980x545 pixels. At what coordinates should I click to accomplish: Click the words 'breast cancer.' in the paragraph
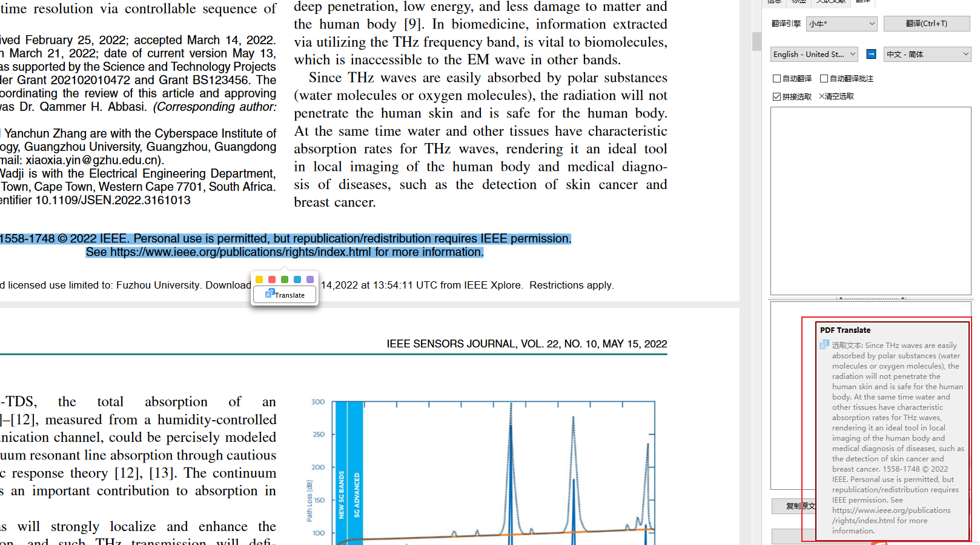coord(335,202)
